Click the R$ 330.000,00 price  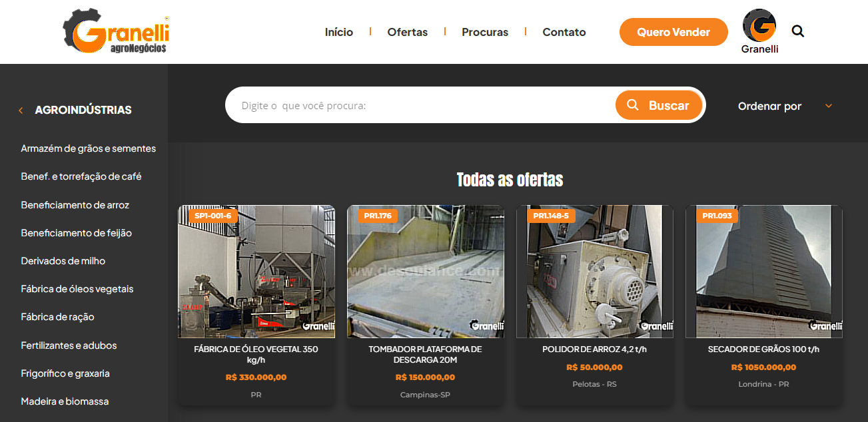pyautogui.click(x=256, y=377)
